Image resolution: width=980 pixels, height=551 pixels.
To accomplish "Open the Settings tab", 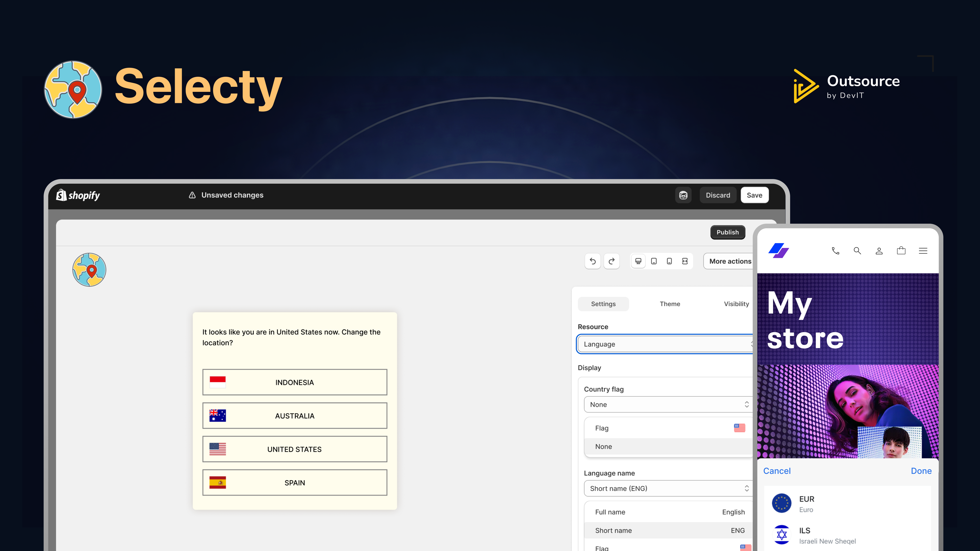I will pos(603,304).
